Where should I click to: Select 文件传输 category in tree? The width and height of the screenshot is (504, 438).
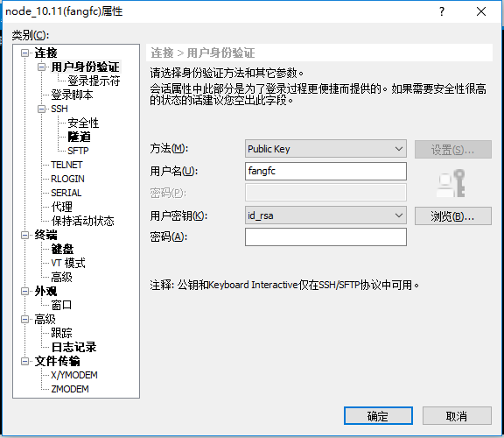point(57,361)
